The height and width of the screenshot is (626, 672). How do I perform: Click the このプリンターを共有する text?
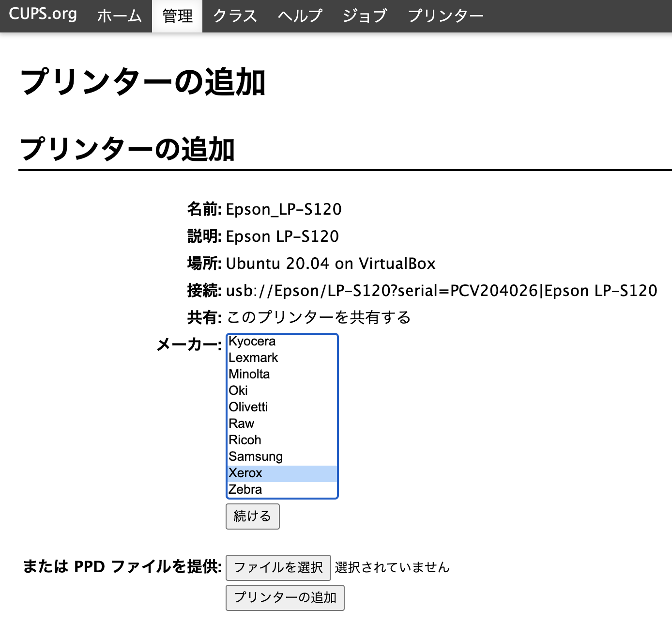pos(319,318)
